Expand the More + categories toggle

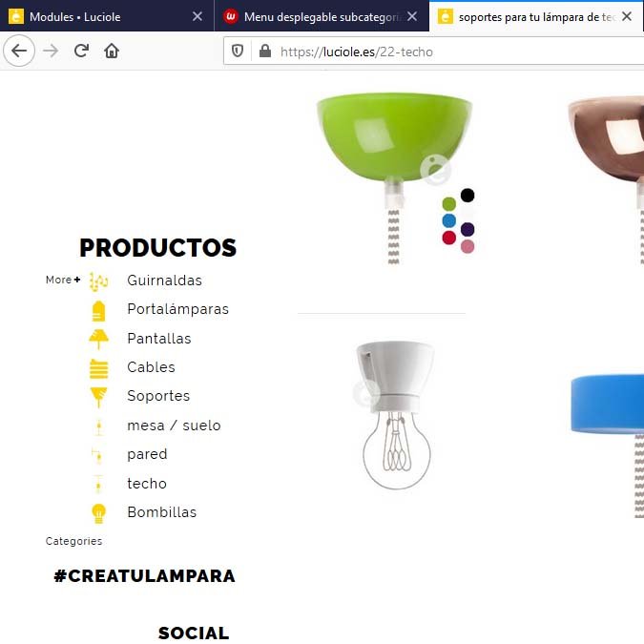(63, 280)
